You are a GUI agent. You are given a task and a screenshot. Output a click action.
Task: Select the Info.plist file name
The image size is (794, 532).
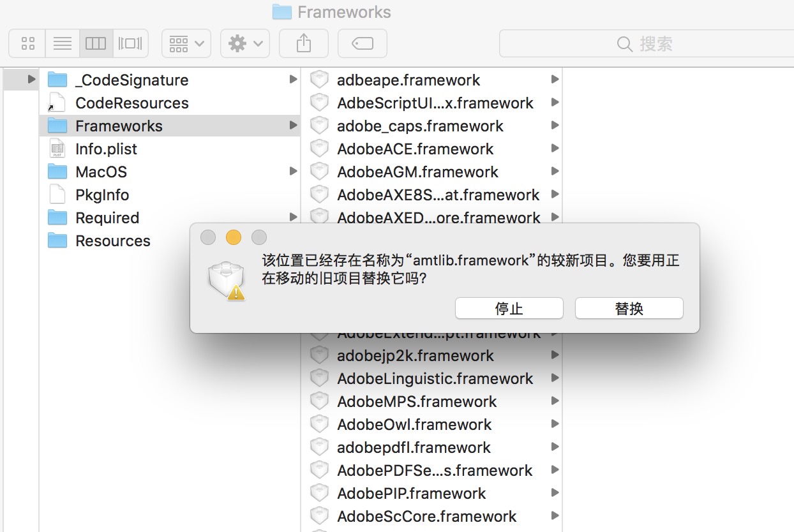106,149
